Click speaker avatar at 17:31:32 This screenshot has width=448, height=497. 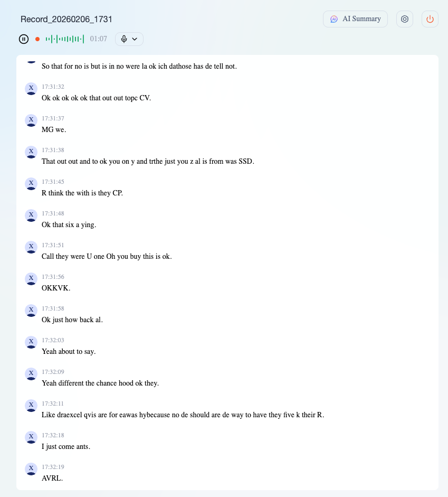click(x=31, y=89)
